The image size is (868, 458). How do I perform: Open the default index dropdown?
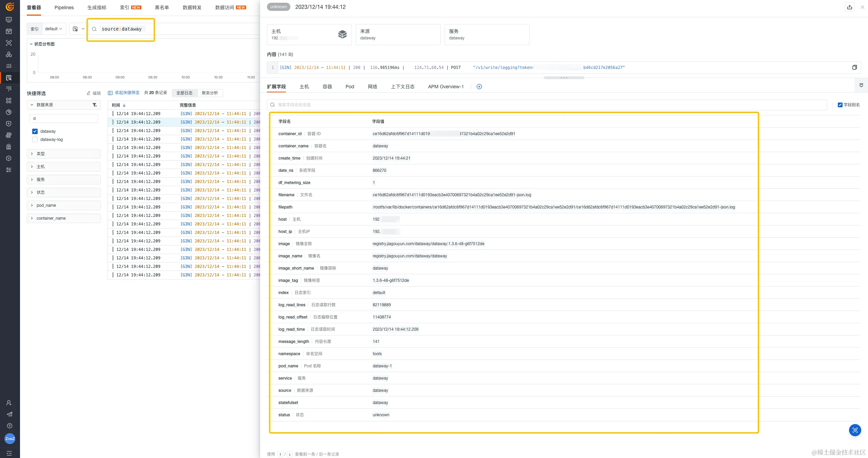54,29
